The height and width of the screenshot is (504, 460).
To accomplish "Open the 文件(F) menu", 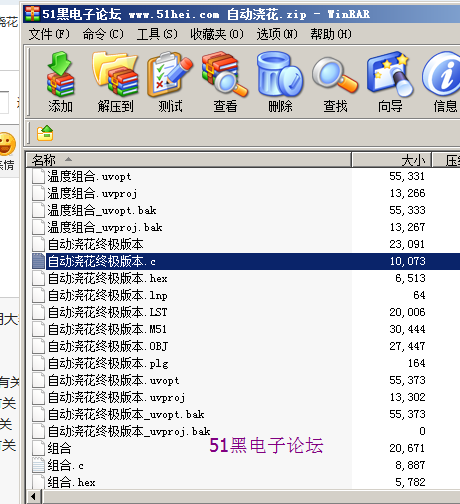I will tap(49, 34).
